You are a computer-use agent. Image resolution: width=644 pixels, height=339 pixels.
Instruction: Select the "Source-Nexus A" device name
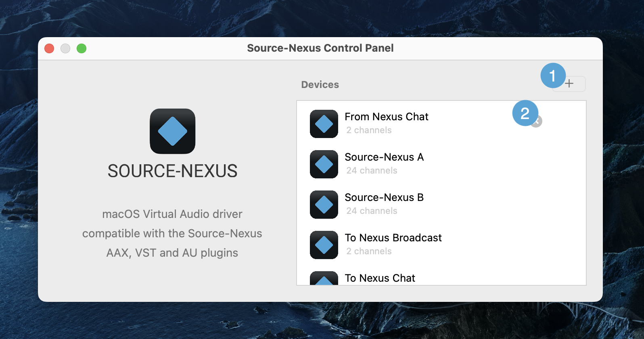pyautogui.click(x=384, y=157)
